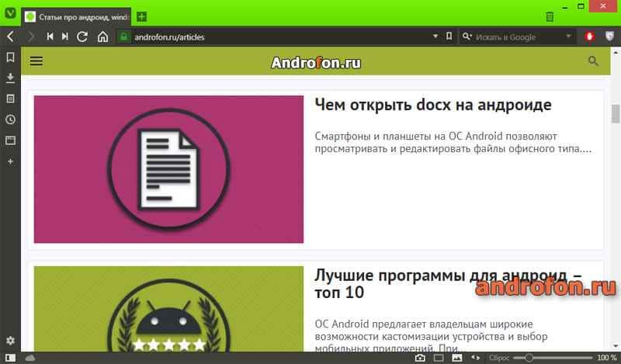The image size is (621, 364).
Task: Bookmark this page via address bar icon
Action: pyautogui.click(x=449, y=36)
